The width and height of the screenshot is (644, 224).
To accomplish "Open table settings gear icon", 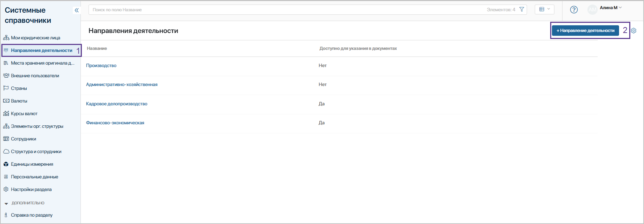I will 634,31.
